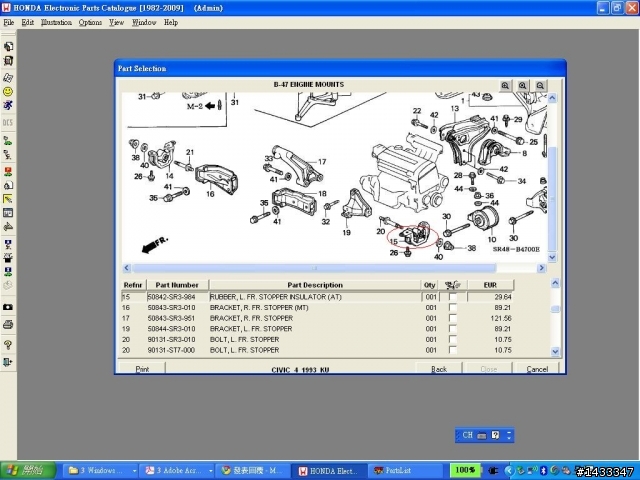This screenshot has height=480, width=640.
Task: Click the Windows Start button
Action: [x=28, y=471]
